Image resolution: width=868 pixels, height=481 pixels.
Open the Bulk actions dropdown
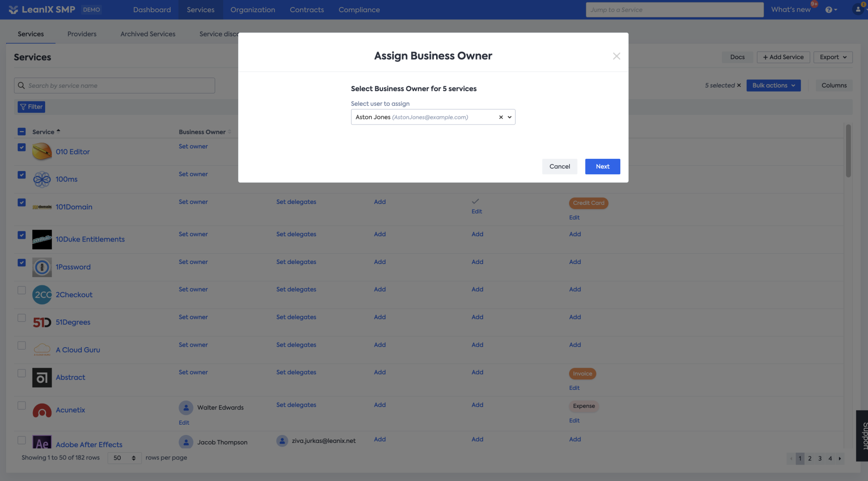774,85
